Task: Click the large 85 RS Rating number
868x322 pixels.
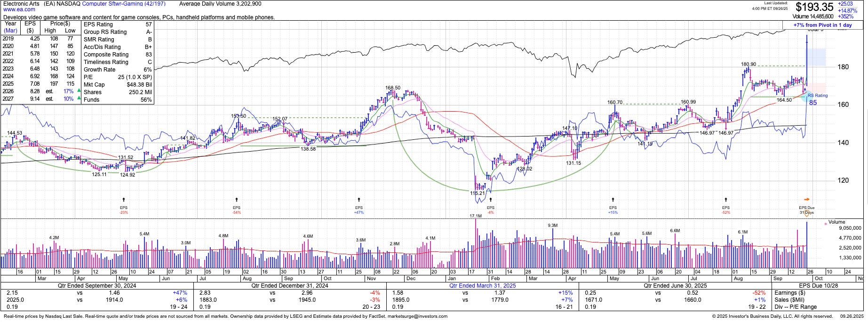Action: [813, 103]
